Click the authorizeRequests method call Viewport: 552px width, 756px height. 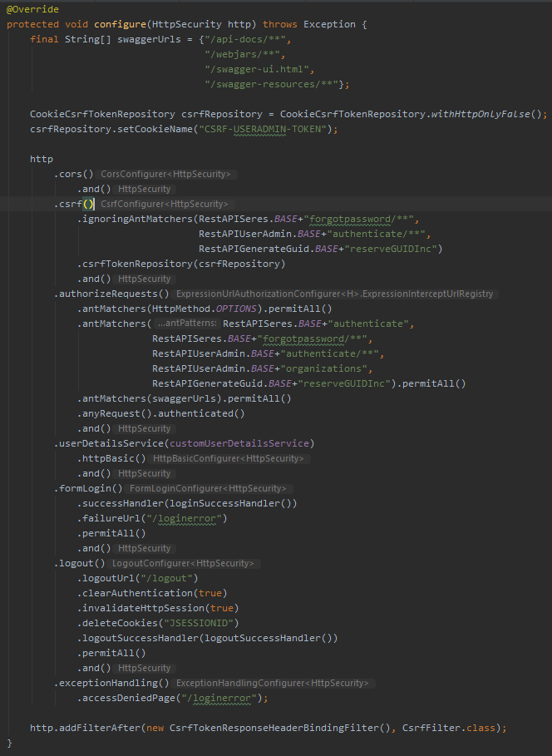(x=112, y=294)
